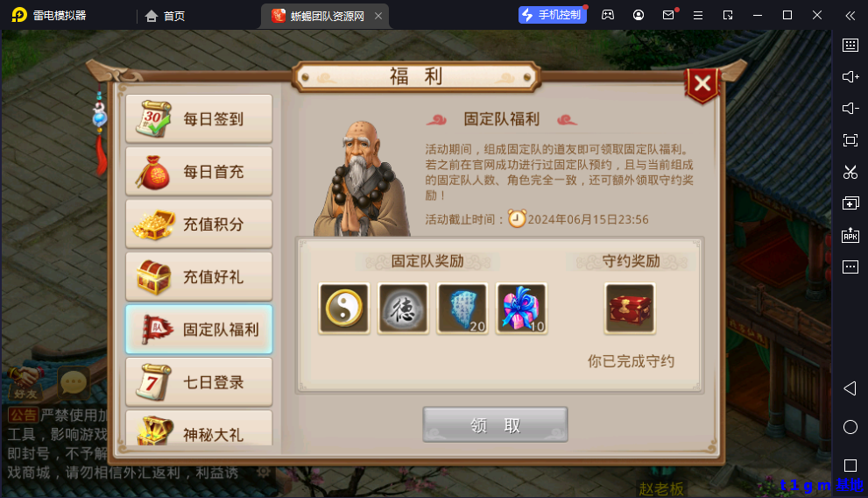Click the blue scroll reward with 20
The height and width of the screenshot is (498, 868).
[x=462, y=309]
